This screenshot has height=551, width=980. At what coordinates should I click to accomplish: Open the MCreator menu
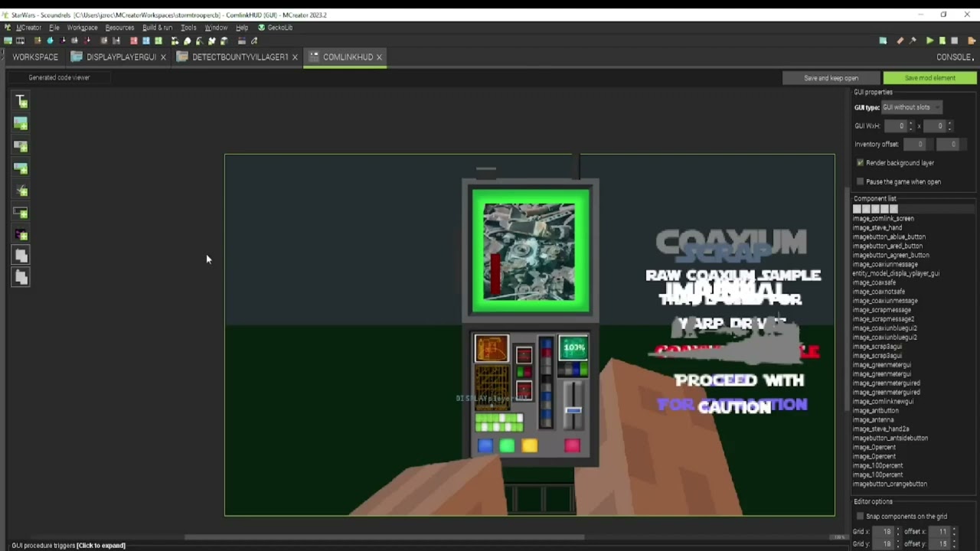click(x=28, y=28)
